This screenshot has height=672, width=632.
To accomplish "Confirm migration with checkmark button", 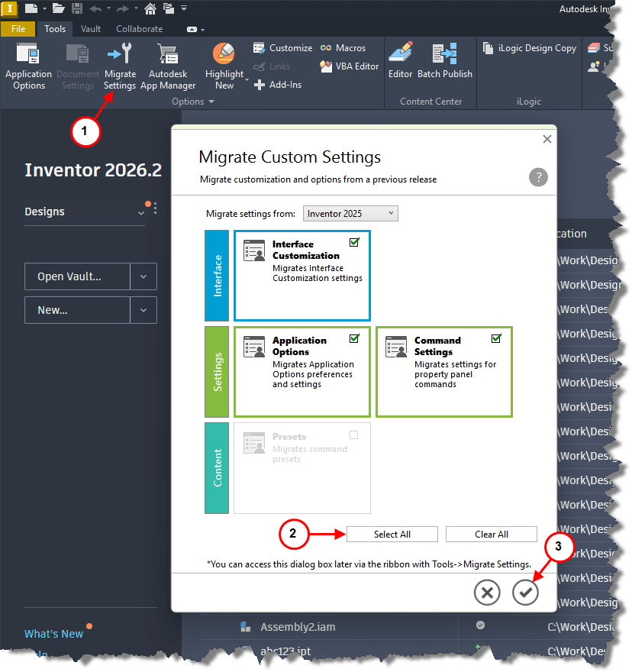I will tap(525, 593).
